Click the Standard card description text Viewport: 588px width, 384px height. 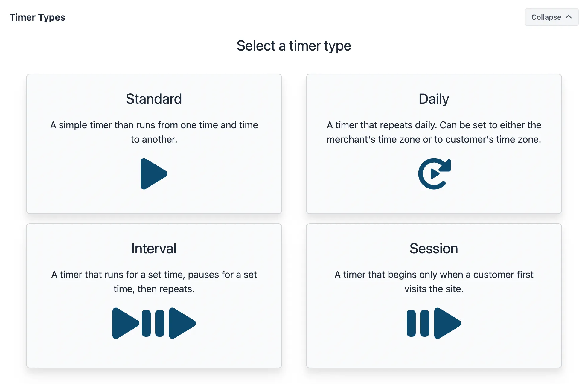pyautogui.click(x=154, y=132)
